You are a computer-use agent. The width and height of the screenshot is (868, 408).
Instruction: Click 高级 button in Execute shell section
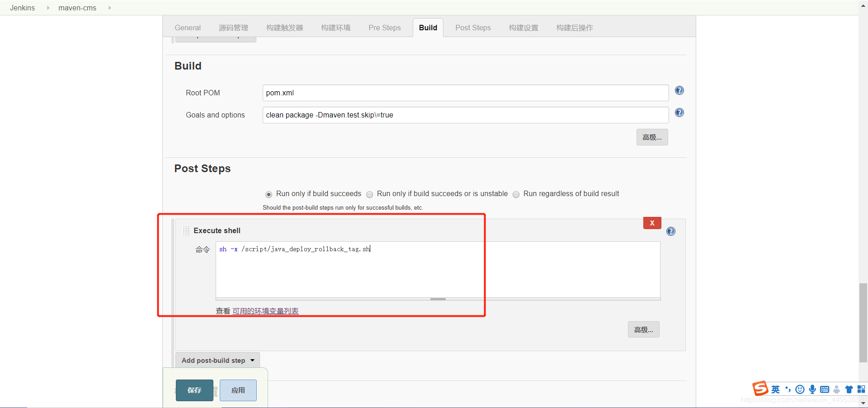tap(643, 329)
